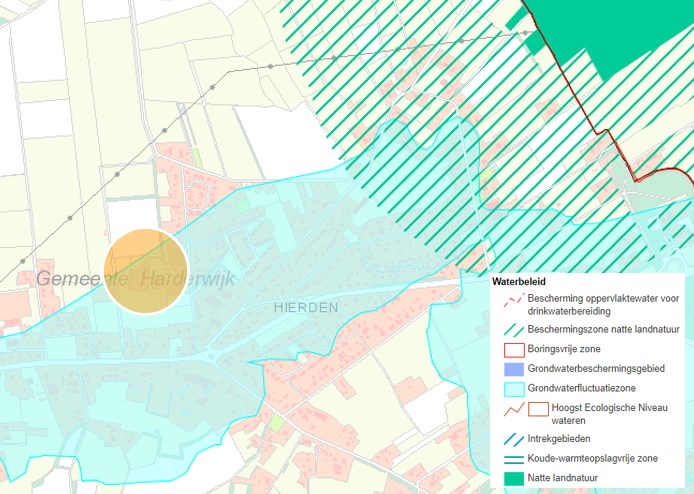Click the Hoogst Ecologische Niveau zigzag line symbol
The image size is (694, 494).
(514, 409)
